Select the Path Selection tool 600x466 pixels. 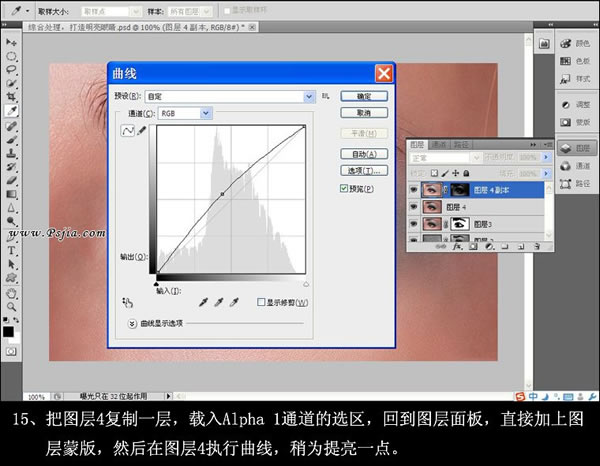[x=11, y=264]
